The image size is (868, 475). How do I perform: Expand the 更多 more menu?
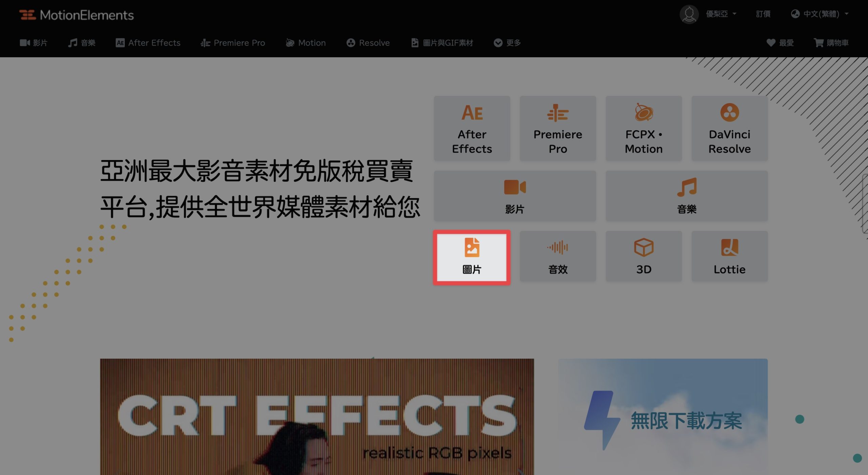pos(507,43)
